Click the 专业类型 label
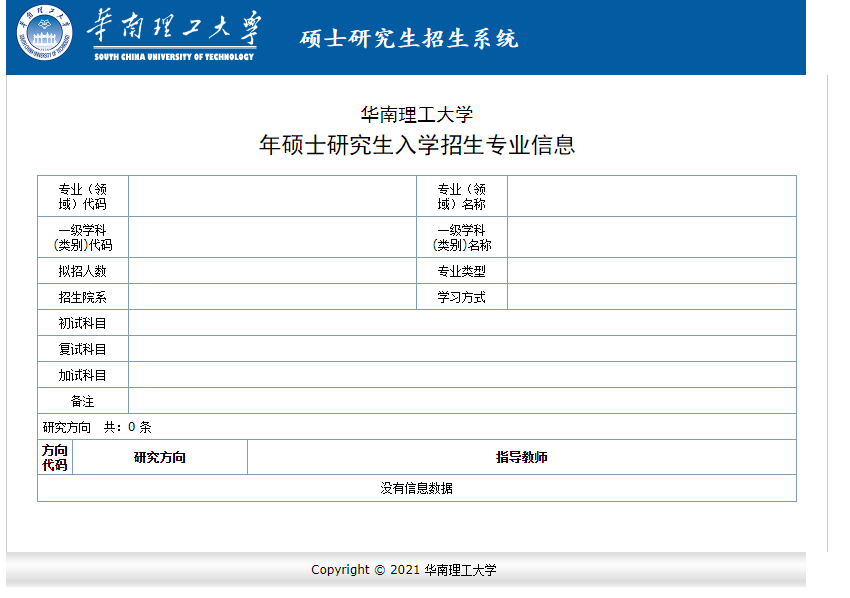 [461, 271]
